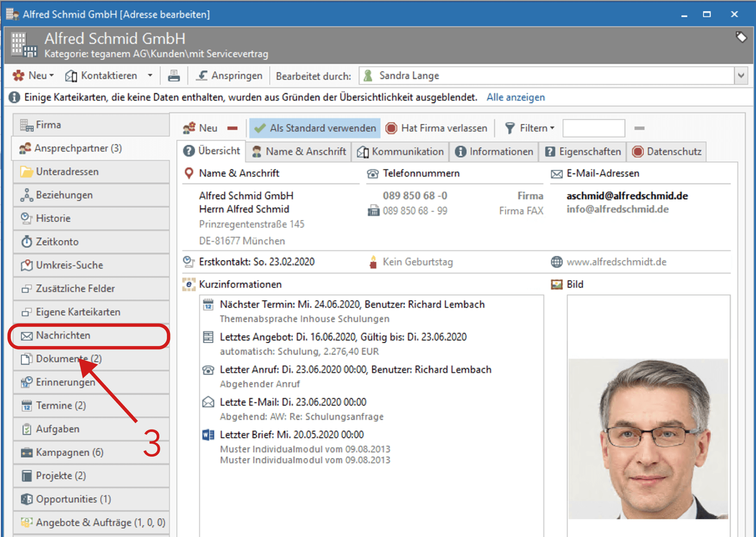
Task: Switch to the Datenschutz tab
Action: point(667,152)
